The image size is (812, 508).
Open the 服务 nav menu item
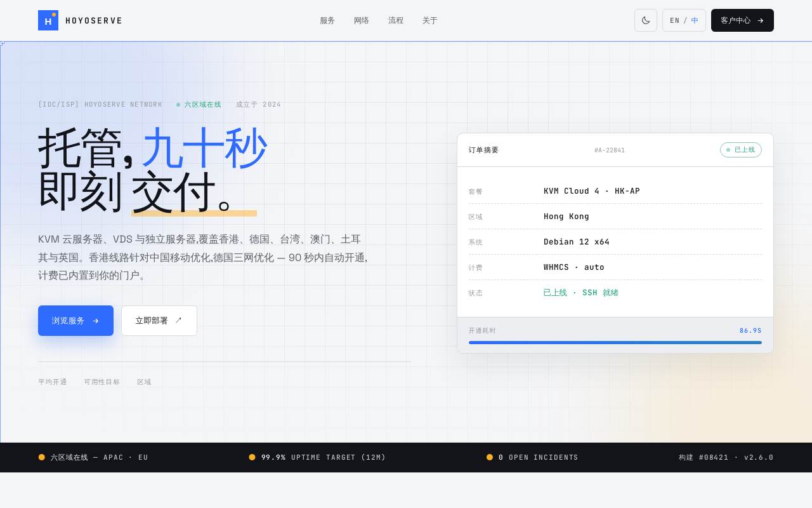point(327,20)
